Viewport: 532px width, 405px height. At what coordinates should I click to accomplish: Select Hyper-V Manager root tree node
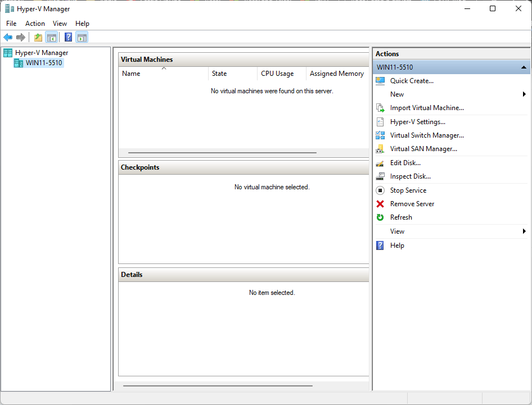click(42, 53)
